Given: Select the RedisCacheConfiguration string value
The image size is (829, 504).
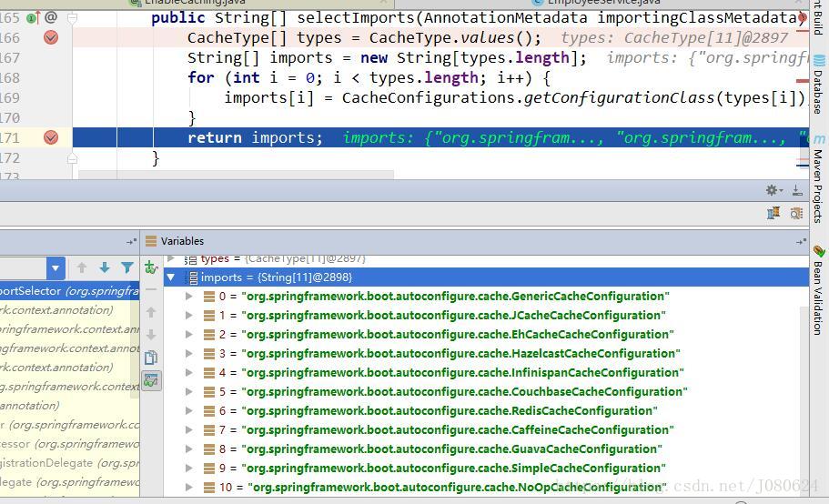Looking at the screenshot, I should [450, 411].
